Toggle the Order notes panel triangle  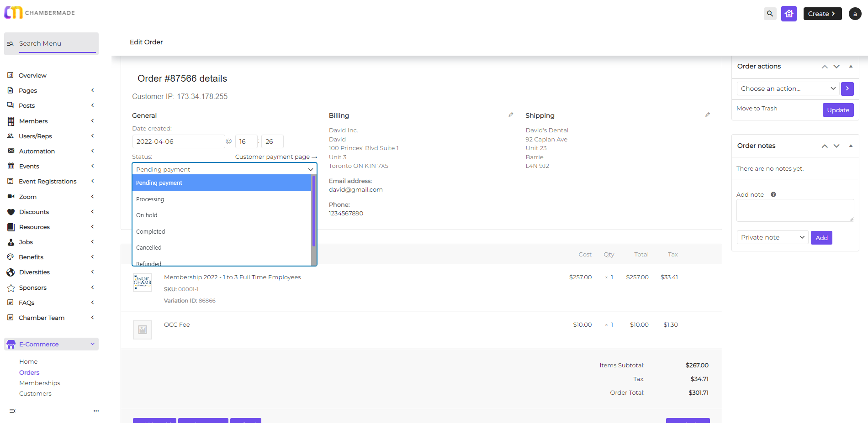[x=851, y=146]
